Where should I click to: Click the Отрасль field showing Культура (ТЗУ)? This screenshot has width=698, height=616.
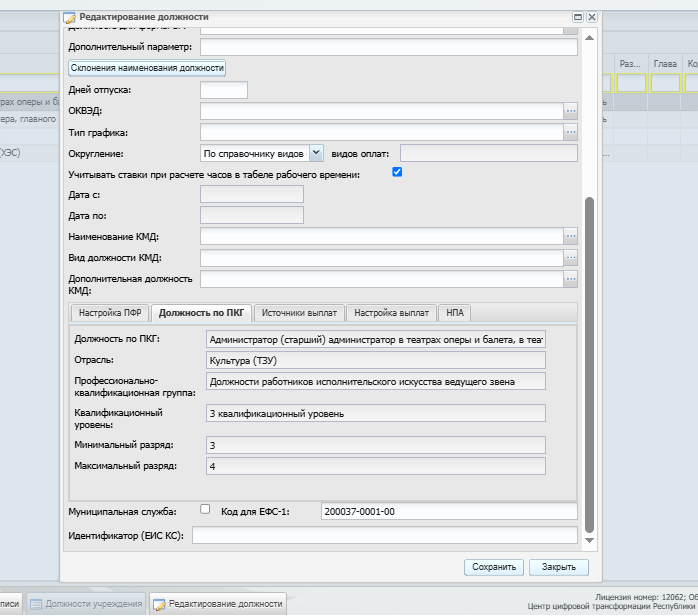point(376,360)
